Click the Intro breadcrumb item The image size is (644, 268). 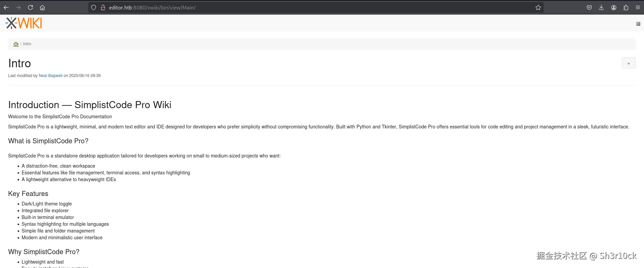coord(27,44)
